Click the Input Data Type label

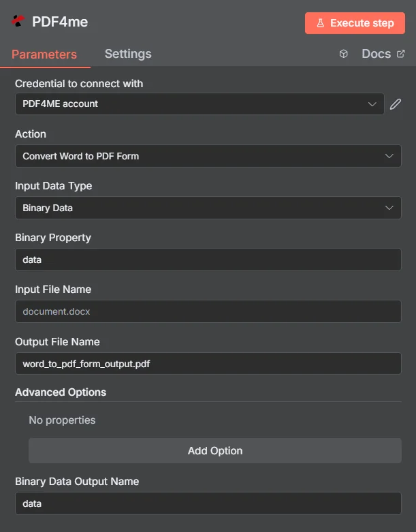(x=54, y=186)
